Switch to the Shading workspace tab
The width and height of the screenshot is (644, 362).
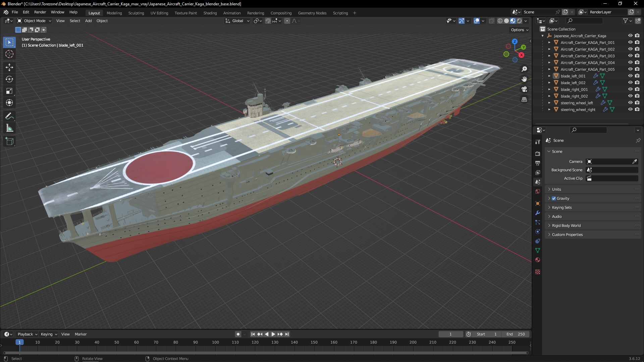pyautogui.click(x=210, y=13)
